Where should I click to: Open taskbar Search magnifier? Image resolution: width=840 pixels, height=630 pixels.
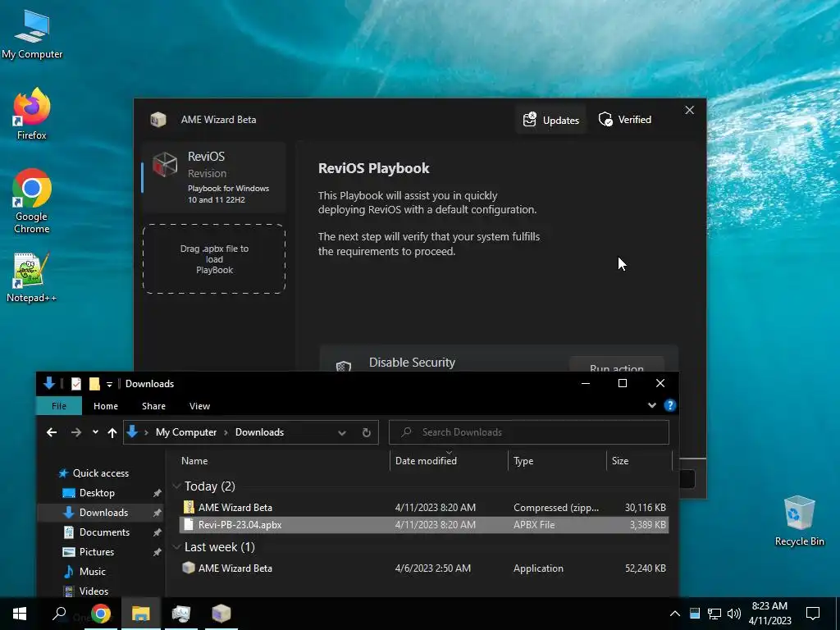click(x=59, y=614)
